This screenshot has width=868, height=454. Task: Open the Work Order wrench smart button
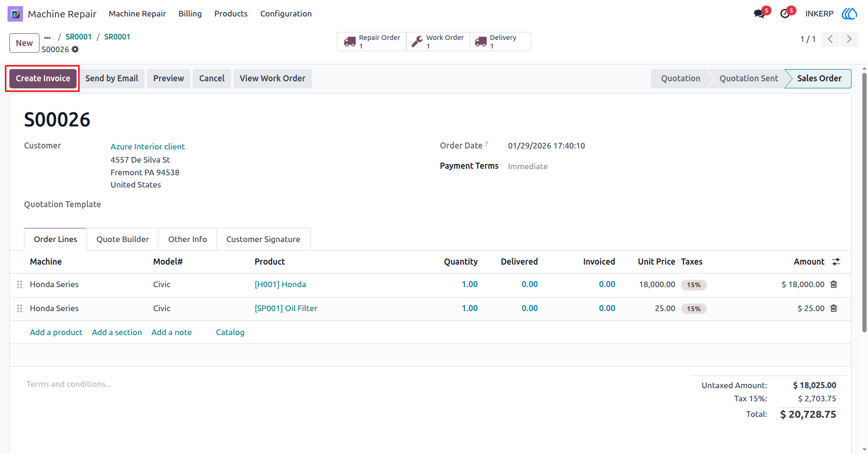tap(438, 41)
